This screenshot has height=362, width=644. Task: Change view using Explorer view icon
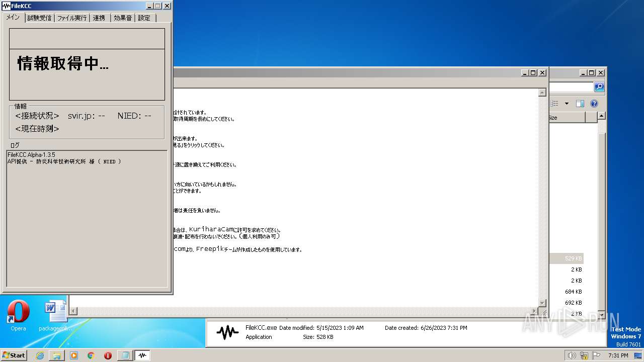point(554,104)
